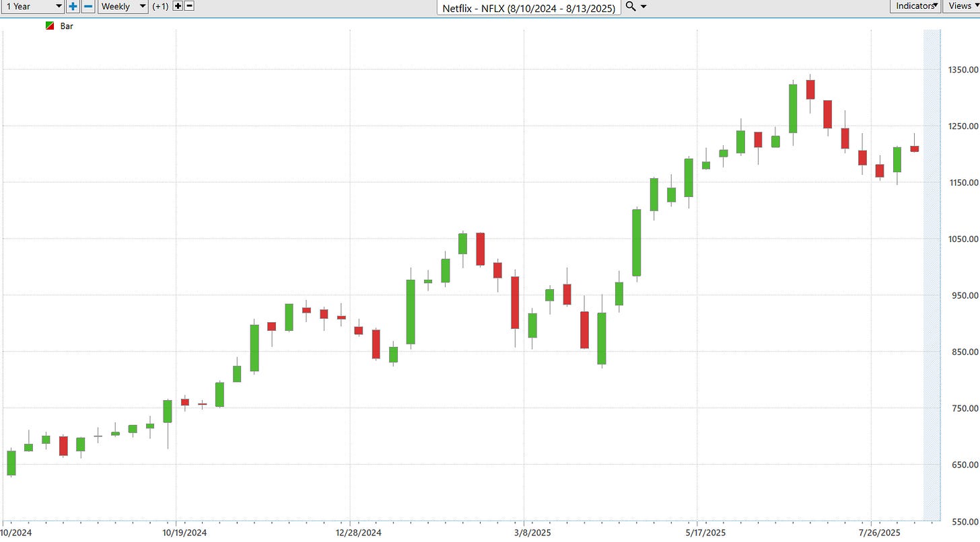The width and height of the screenshot is (980, 542).
Task: Click the Bar chart type legend label
Action: pyautogui.click(x=67, y=26)
